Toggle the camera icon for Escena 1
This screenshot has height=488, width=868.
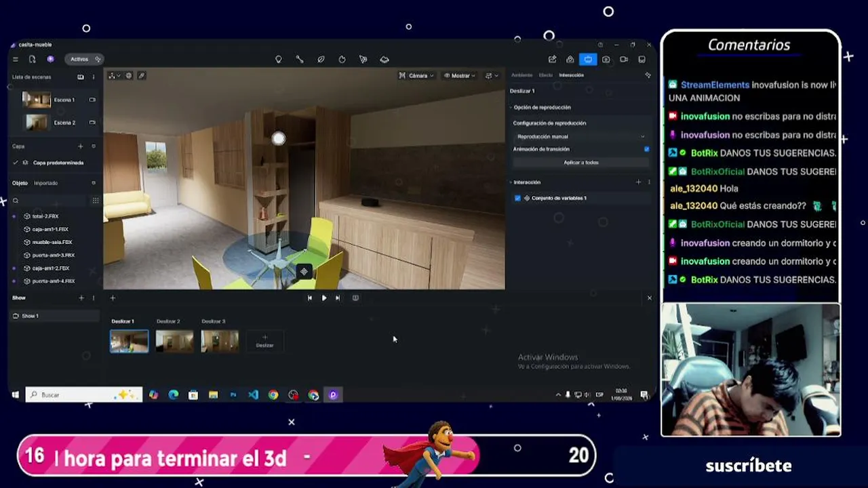click(x=92, y=100)
